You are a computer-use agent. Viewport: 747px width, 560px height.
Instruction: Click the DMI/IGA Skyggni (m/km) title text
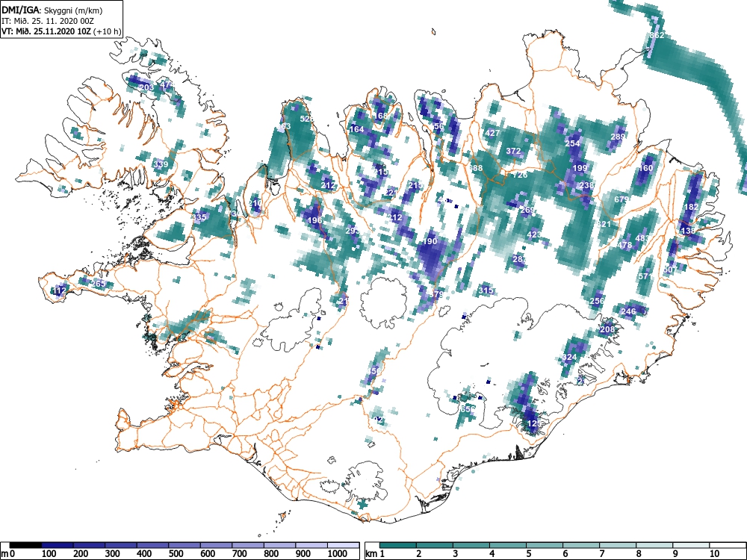[x=52, y=10]
